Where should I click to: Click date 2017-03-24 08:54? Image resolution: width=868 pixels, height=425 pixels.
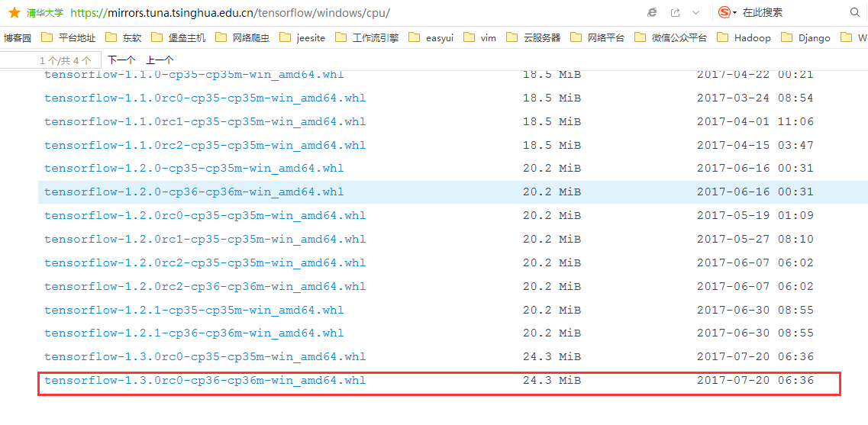(755, 98)
